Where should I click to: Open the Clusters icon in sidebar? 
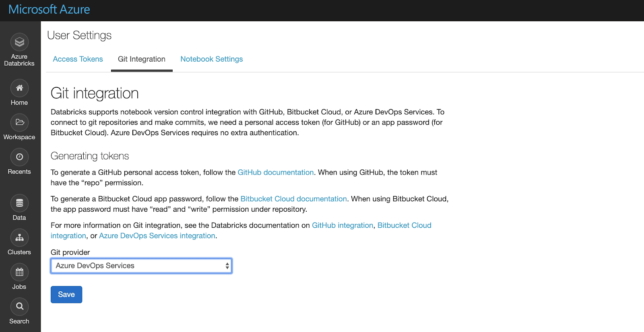pyautogui.click(x=19, y=238)
